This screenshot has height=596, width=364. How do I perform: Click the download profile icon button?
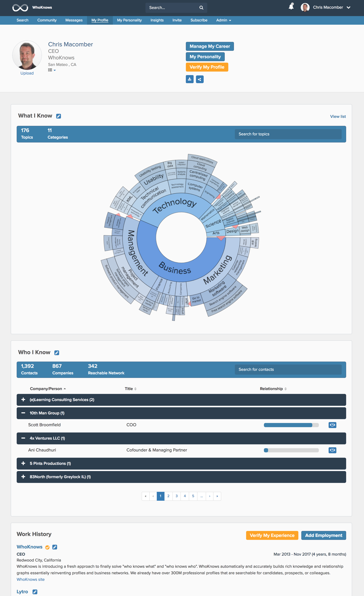(190, 79)
